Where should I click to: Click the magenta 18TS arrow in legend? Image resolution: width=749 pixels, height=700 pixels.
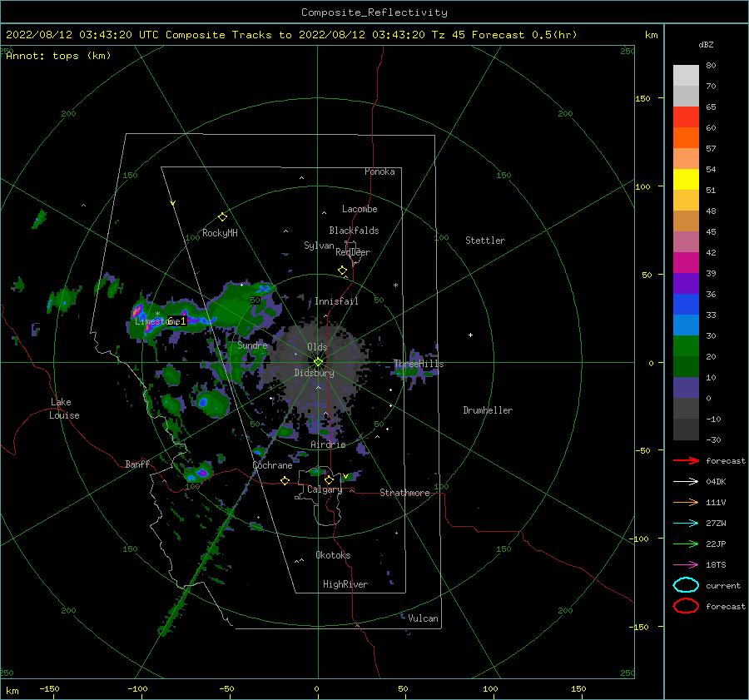pos(686,565)
